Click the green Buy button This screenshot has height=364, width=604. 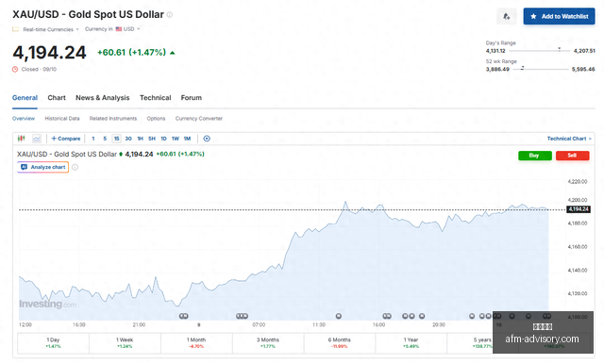pyautogui.click(x=535, y=156)
